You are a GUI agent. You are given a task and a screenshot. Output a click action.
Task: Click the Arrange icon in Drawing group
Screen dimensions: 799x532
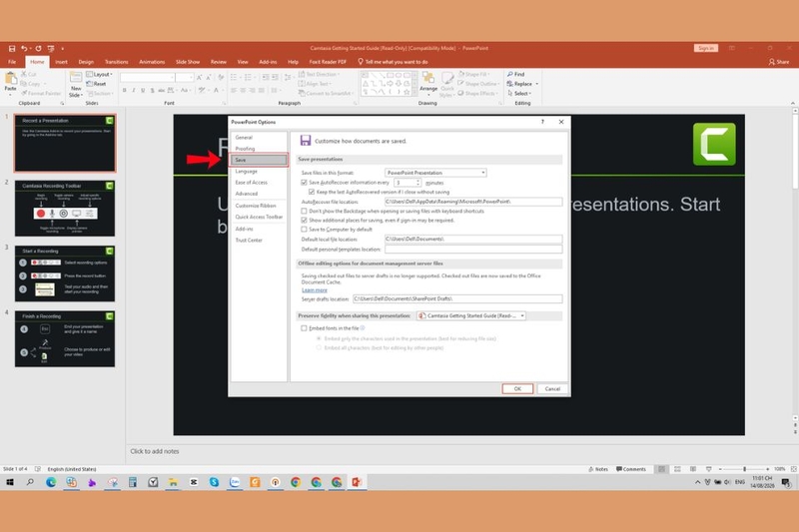(428, 78)
